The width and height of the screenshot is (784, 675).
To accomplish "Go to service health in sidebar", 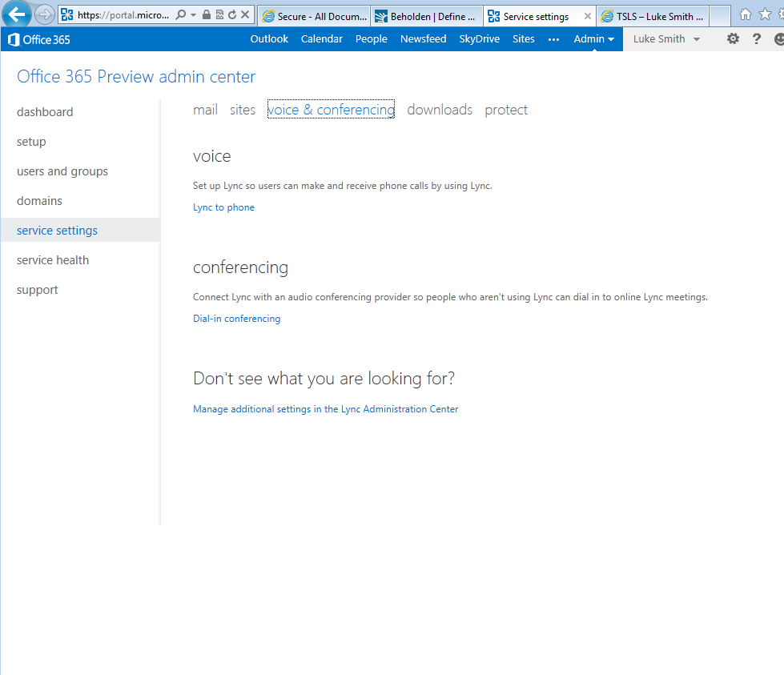I will coord(53,260).
